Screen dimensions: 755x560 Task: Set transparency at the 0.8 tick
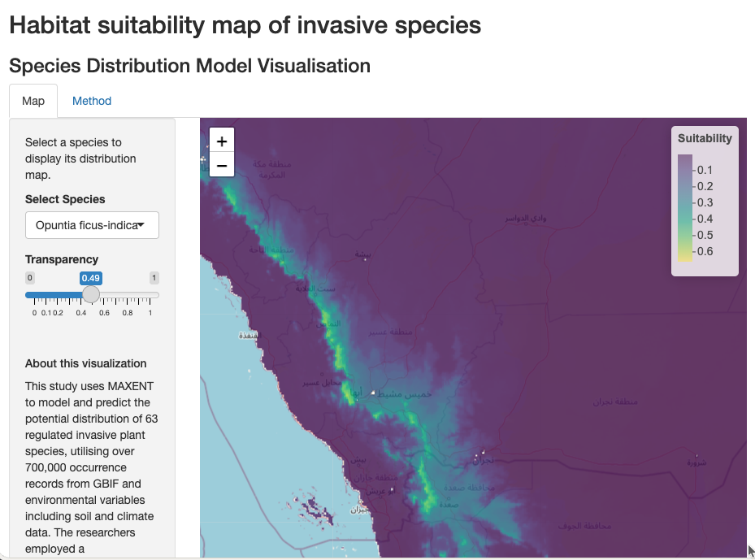[128, 296]
